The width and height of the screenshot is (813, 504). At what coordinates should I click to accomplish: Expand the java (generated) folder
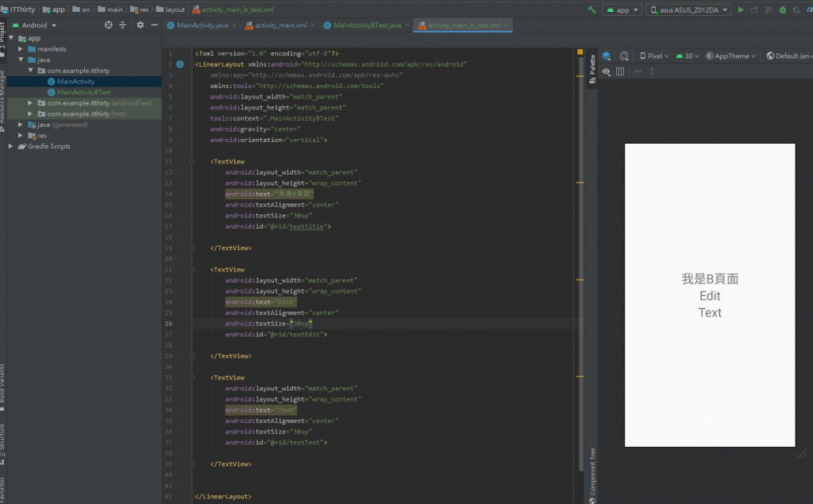pyautogui.click(x=21, y=125)
